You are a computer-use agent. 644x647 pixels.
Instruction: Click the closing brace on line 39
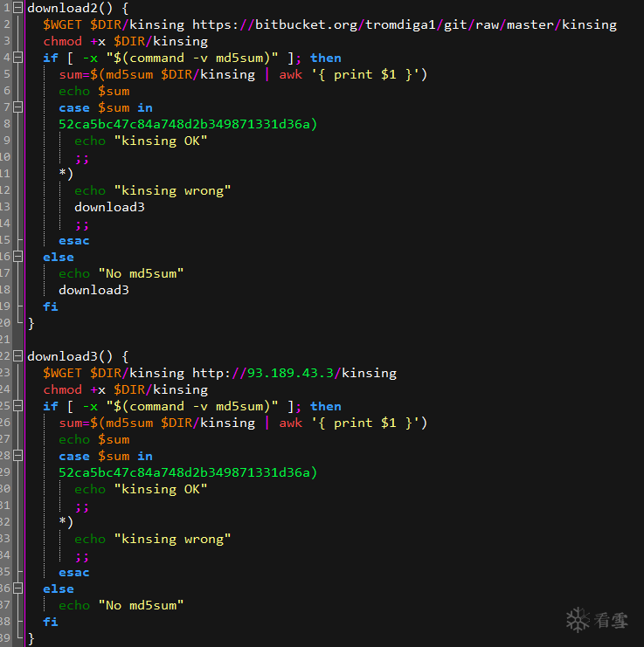(x=31, y=639)
